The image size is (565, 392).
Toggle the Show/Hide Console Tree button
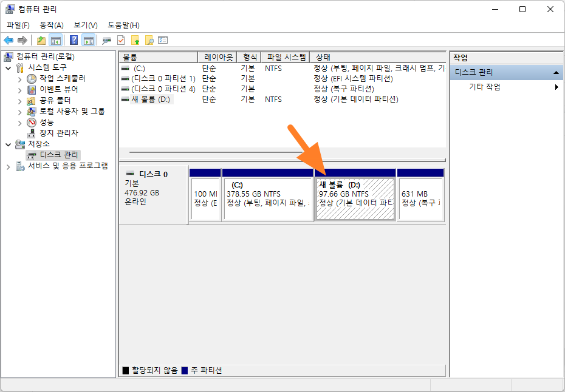pos(56,40)
